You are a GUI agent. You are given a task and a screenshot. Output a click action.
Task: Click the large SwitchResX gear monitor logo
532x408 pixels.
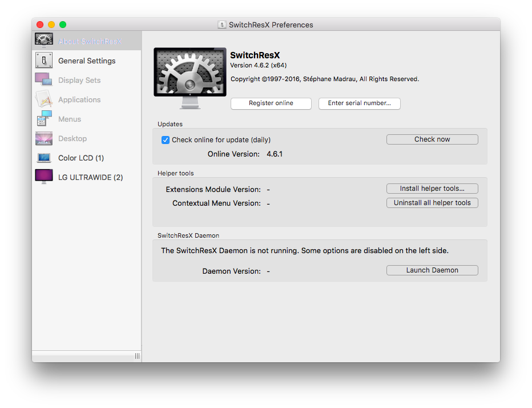point(190,77)
